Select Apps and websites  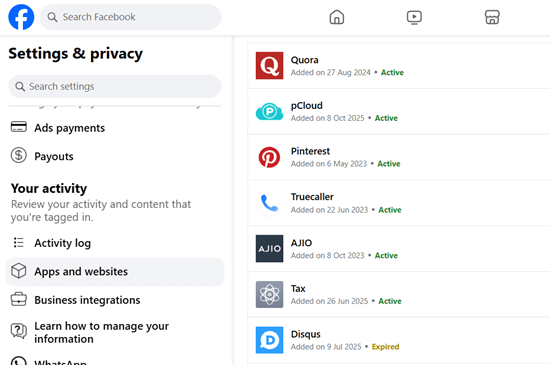(115, 271)
